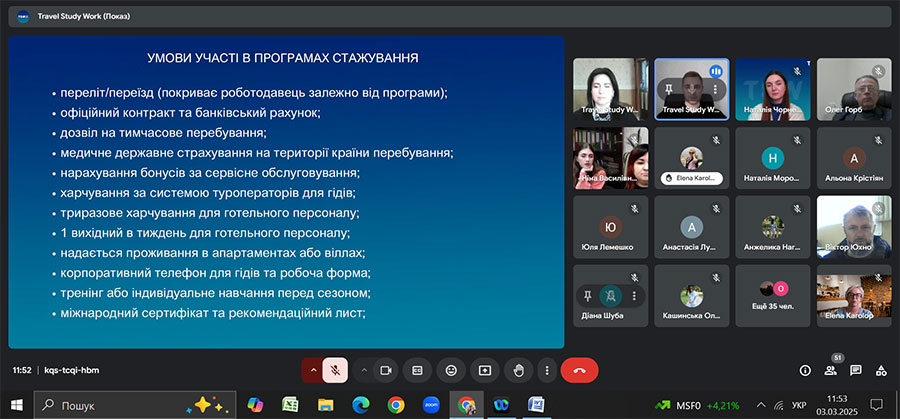Viewport: 900px width, 419px height.
Task: Open more options three-dot menu in toolbar
Action: tap(547, 370)
